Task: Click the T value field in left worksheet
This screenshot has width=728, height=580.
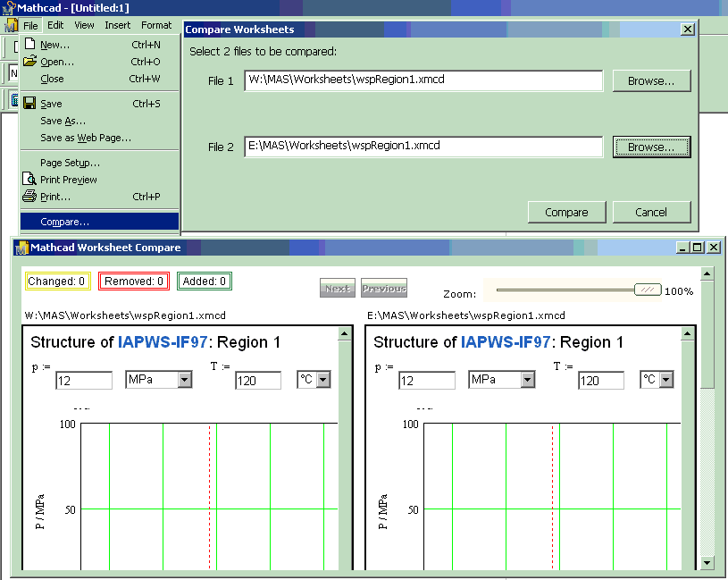Action: pos(258,381)
